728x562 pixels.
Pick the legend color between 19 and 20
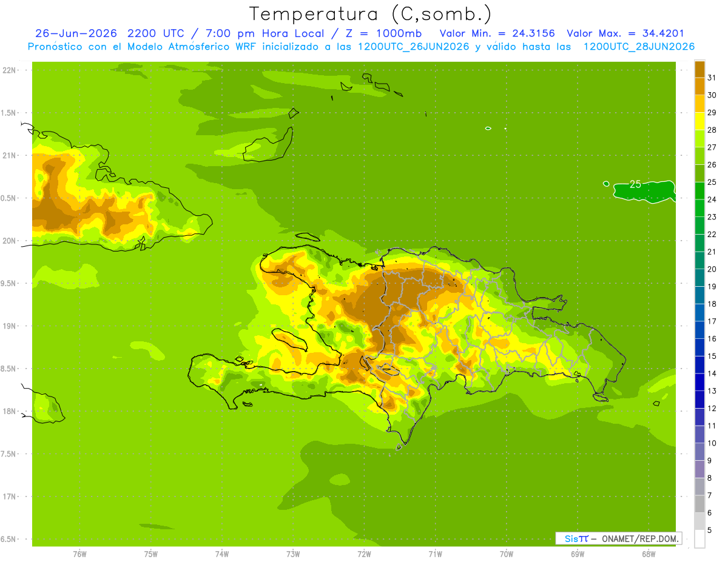(x=699, y=278)
